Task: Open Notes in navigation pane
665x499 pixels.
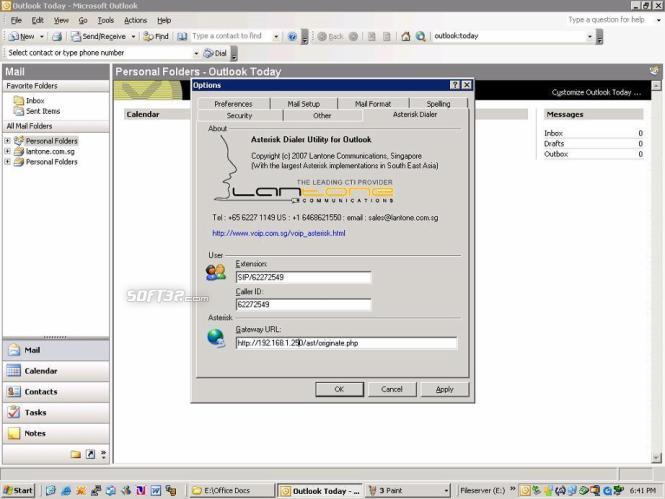Action: pos(56,433)
